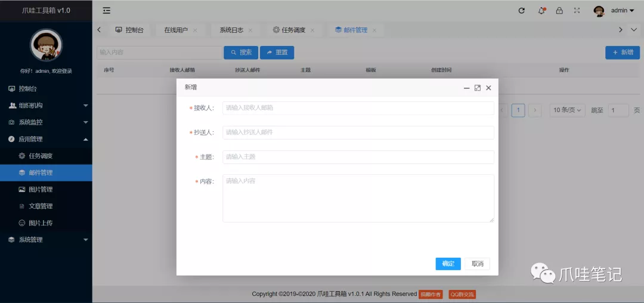Open the notification bell icon
The height and width of the screenshot is (303, 644).
[541, 11]
